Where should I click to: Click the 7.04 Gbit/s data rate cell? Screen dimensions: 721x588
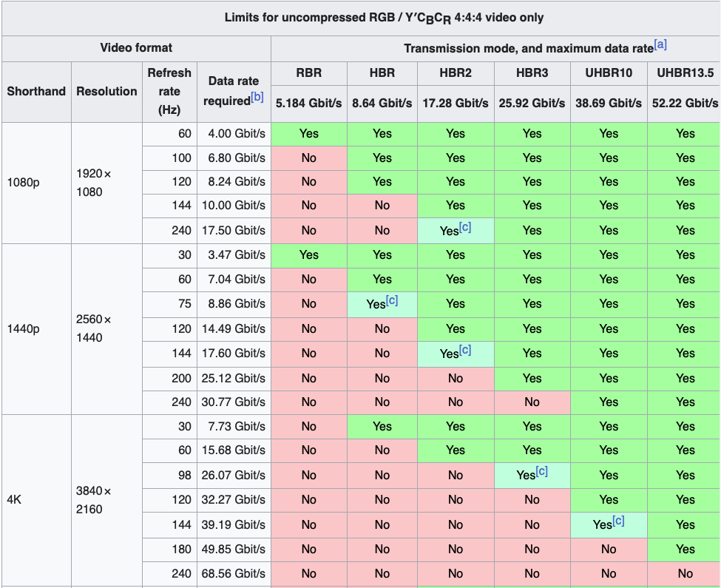234,280
